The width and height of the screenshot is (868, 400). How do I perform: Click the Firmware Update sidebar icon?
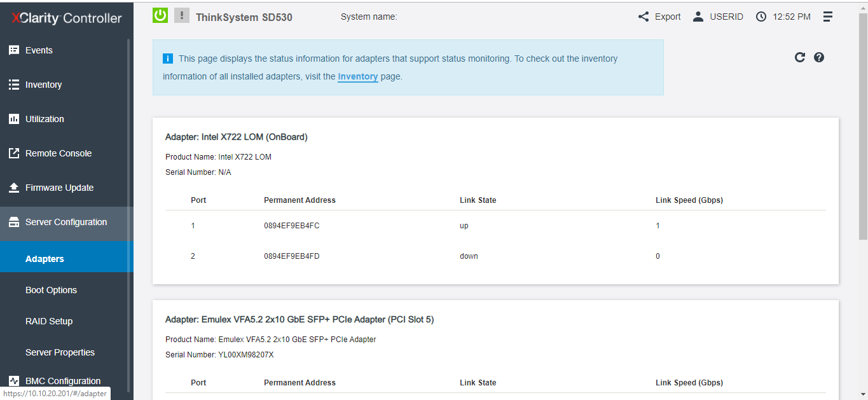click(x=13, y=187)
